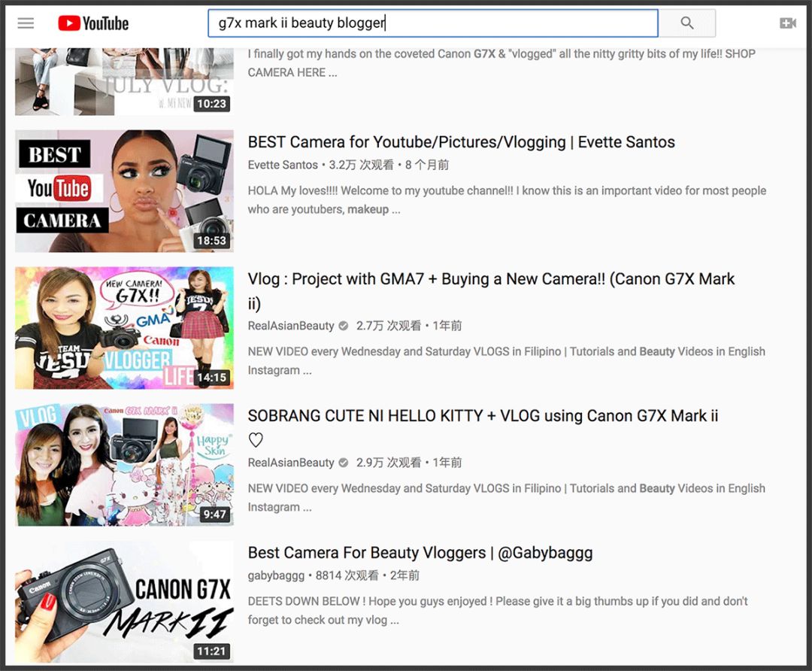Go to YouTube home via logo
812x671 pixels.
coord(93,23)
